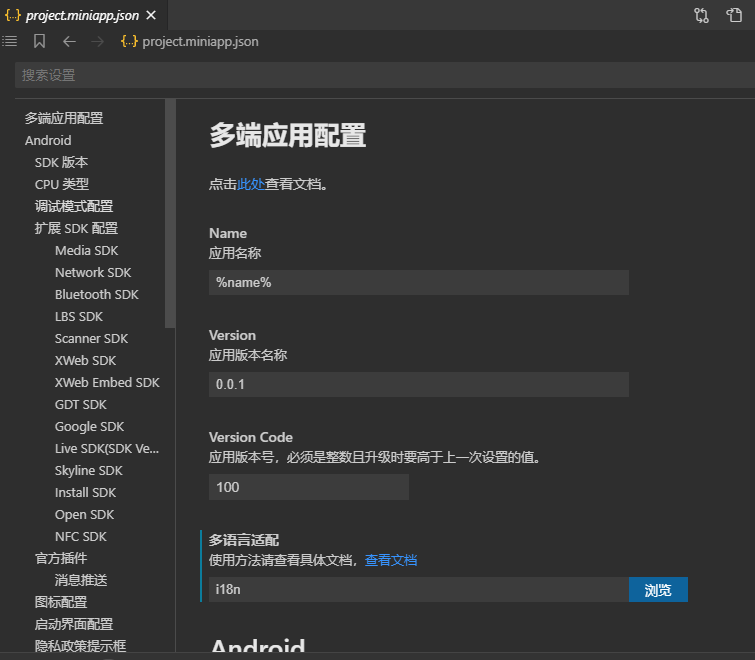The image size is (755, 660).
Task: Open the 此处 documentation link
Action: (250, 184)
